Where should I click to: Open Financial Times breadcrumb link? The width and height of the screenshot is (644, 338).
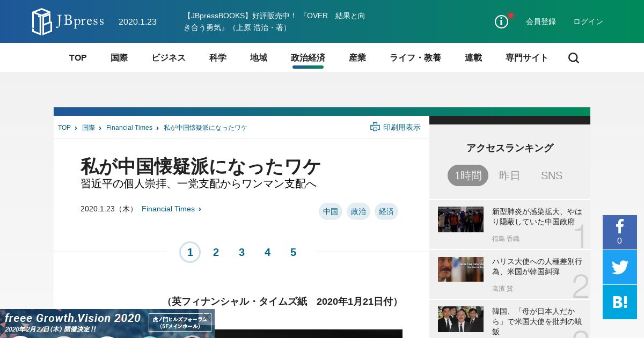pyautogui.click(x=129, y=128)
